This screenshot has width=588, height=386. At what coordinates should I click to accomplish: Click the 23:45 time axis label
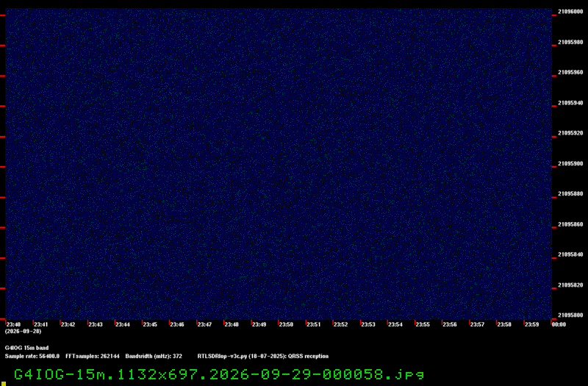coord(150,324)
